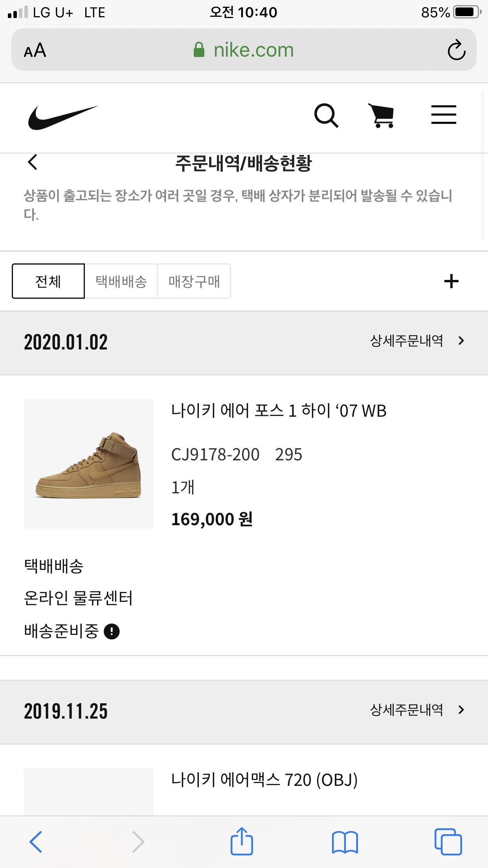
Task: Tap the back chevron beside 주문내역/배송현황
Action: (33, 162)
